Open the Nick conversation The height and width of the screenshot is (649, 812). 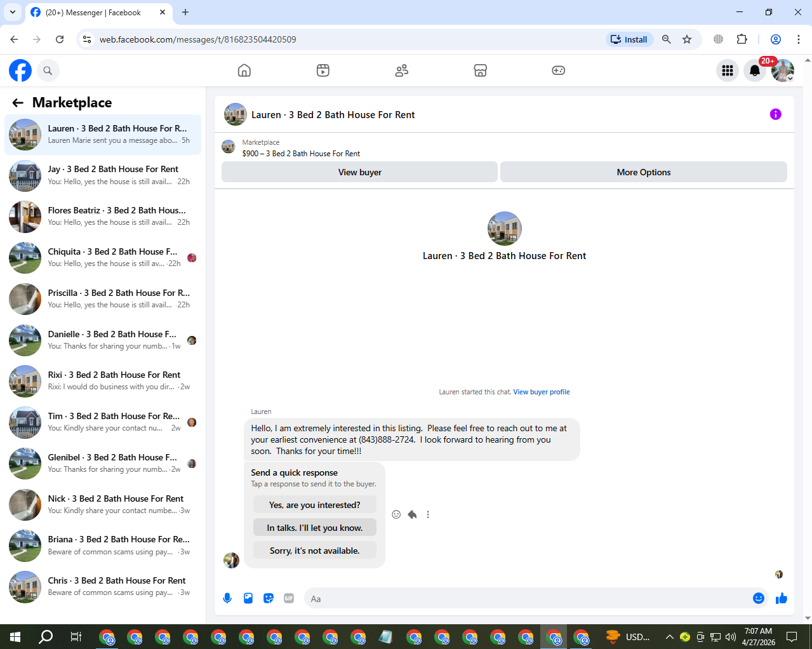(x=103, y=505)
